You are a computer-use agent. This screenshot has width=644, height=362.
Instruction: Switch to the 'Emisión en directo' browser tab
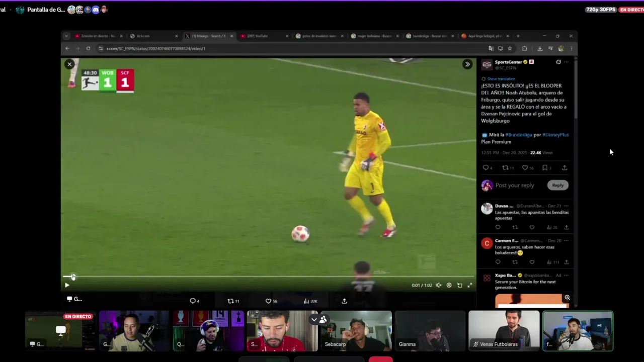(99, 36)
